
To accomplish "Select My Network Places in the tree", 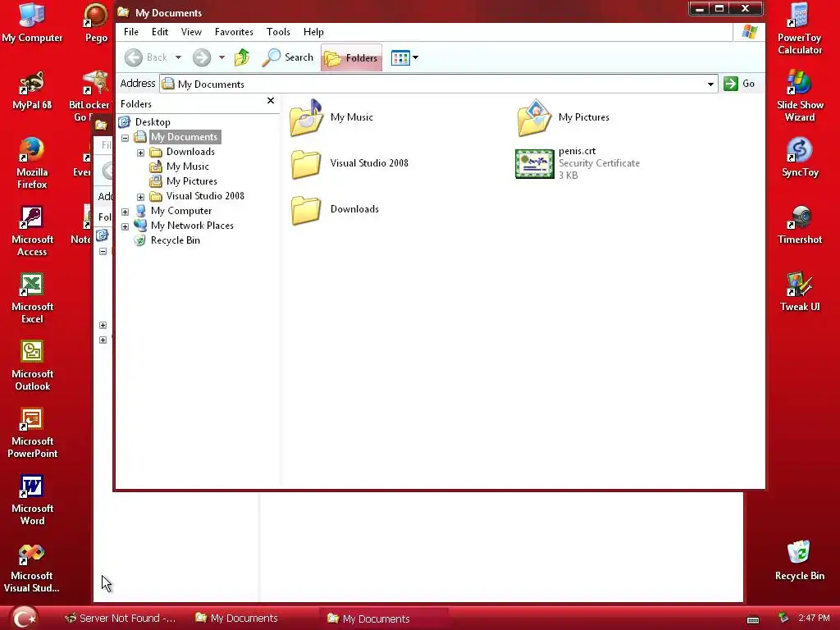I will 192,226.
